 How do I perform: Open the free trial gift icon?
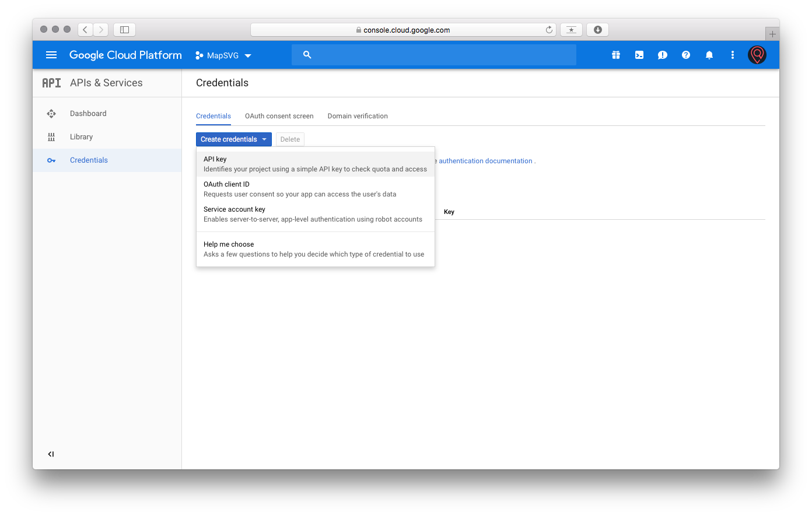[616, 55]
